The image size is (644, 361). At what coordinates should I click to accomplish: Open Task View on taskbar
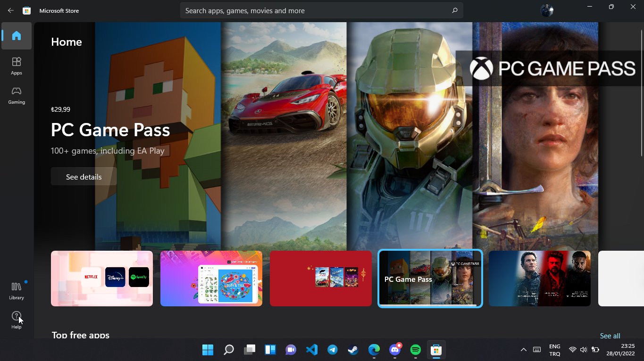tap(250, 350)
